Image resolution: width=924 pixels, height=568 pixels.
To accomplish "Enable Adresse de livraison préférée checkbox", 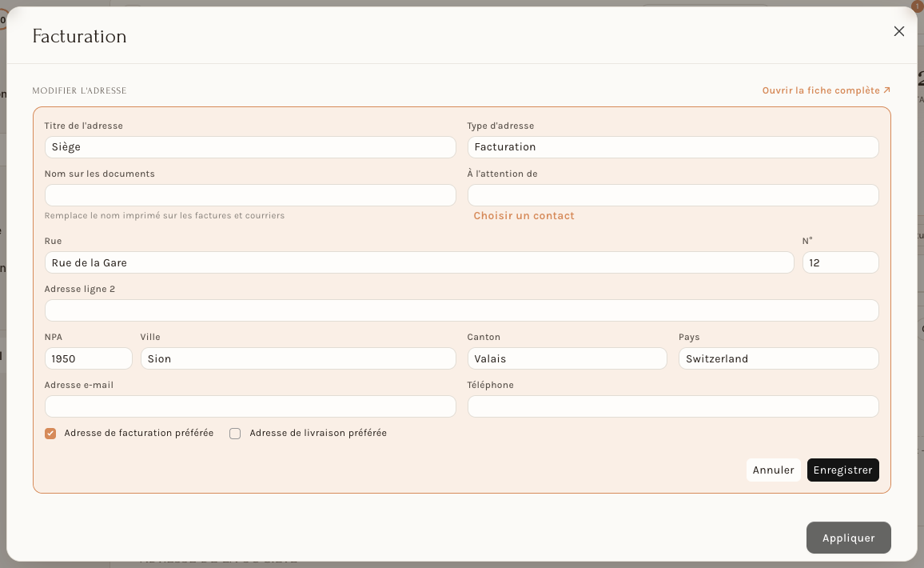I will coord(235,434).
